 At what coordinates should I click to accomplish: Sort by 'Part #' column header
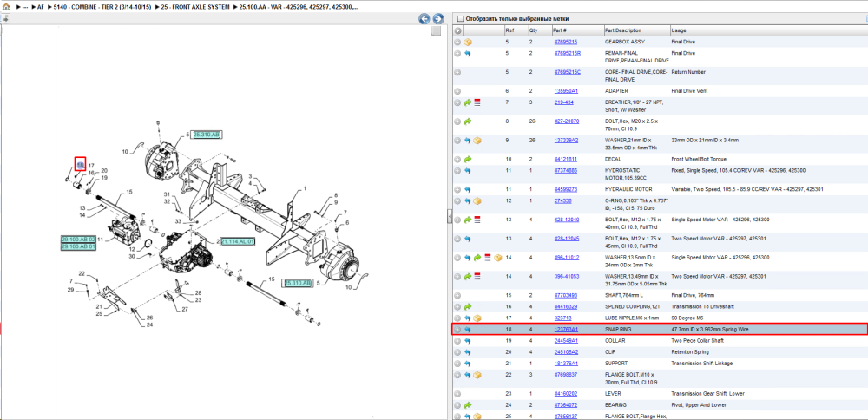click(x=577, y=30)
